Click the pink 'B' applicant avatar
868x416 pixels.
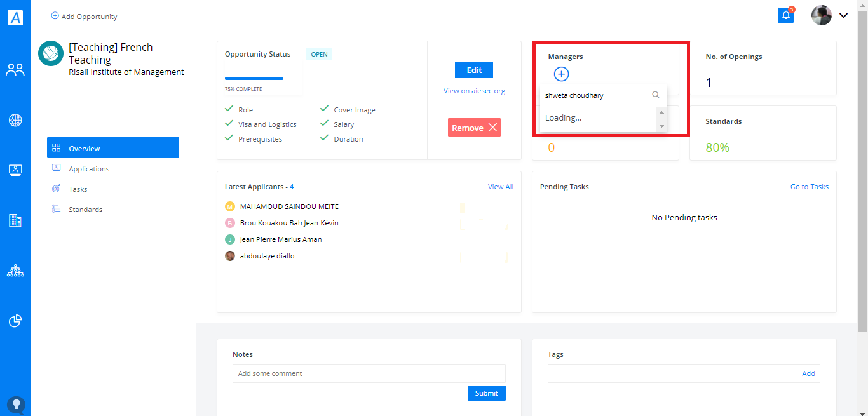click(230, 223)
